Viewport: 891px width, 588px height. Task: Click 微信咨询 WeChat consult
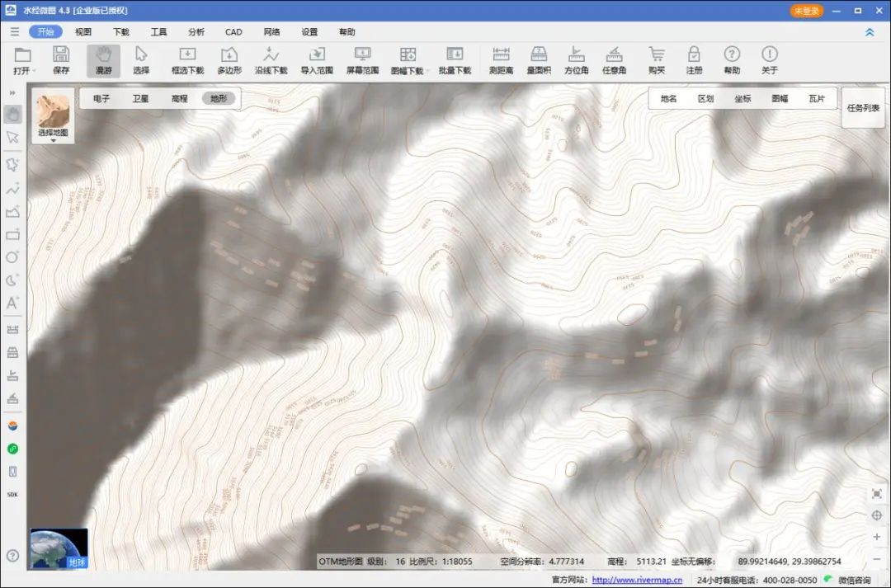click(854, 580)
